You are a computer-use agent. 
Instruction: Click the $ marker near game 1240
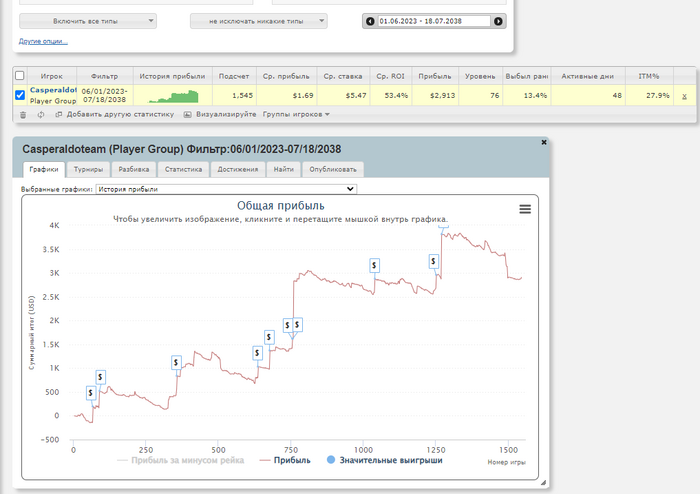pos(433,261)
